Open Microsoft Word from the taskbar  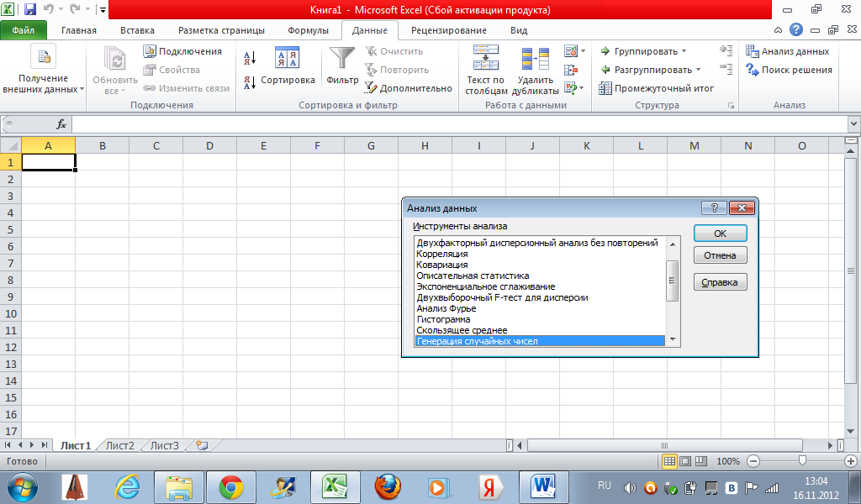pyautogui.click(x=543, y=487)
